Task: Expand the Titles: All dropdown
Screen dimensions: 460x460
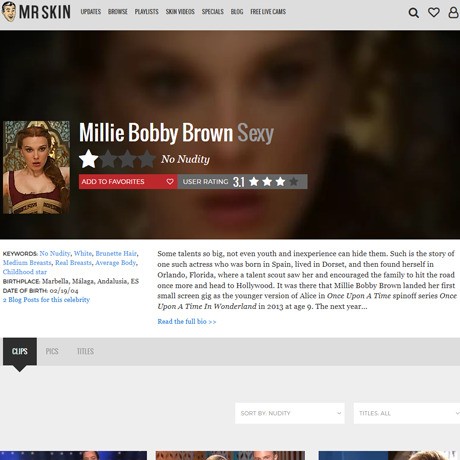Action: click(x=407, y=413)
